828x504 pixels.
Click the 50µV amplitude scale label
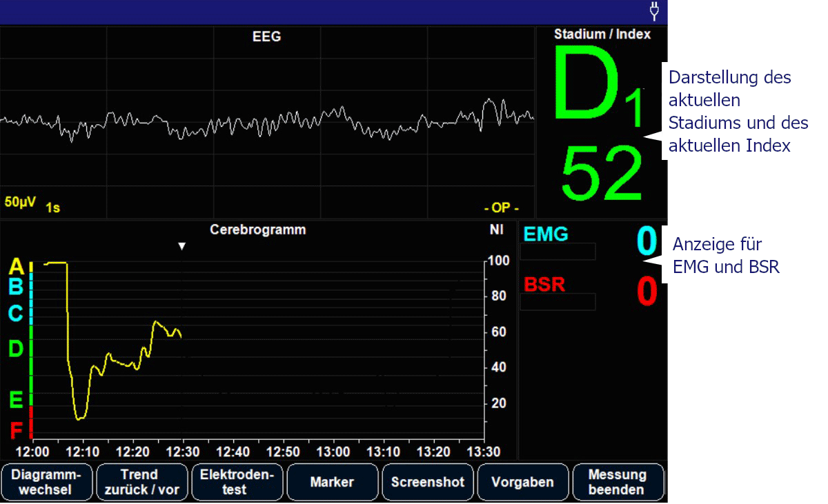20,203
